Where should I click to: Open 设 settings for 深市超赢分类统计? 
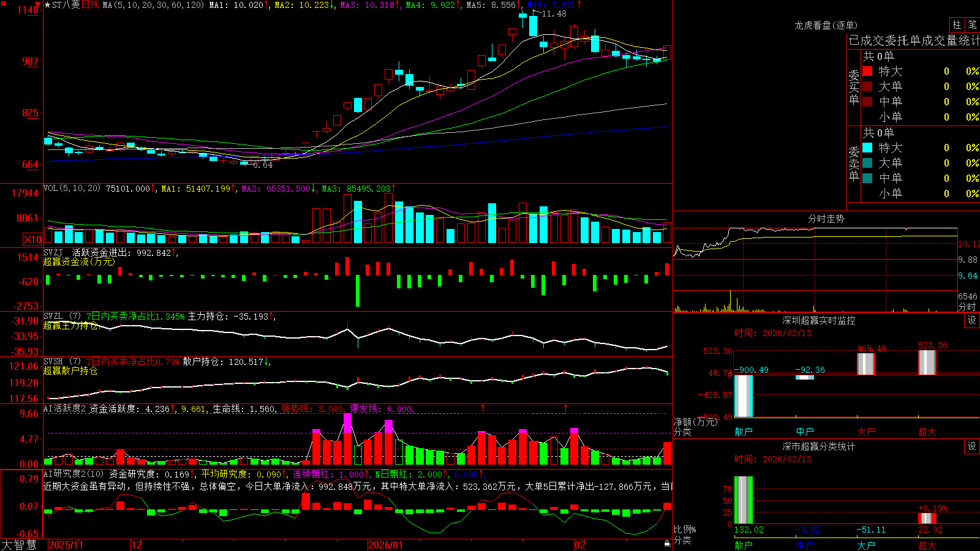[972, 446]
